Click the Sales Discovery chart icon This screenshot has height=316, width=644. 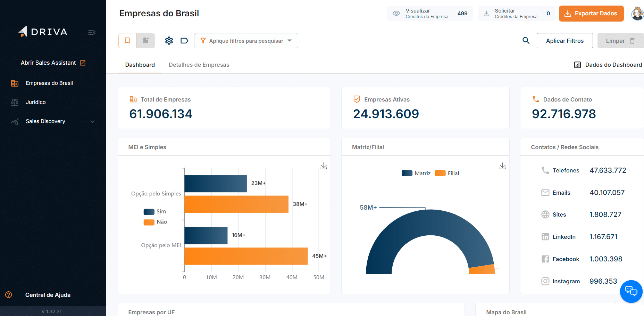(15, 121)
